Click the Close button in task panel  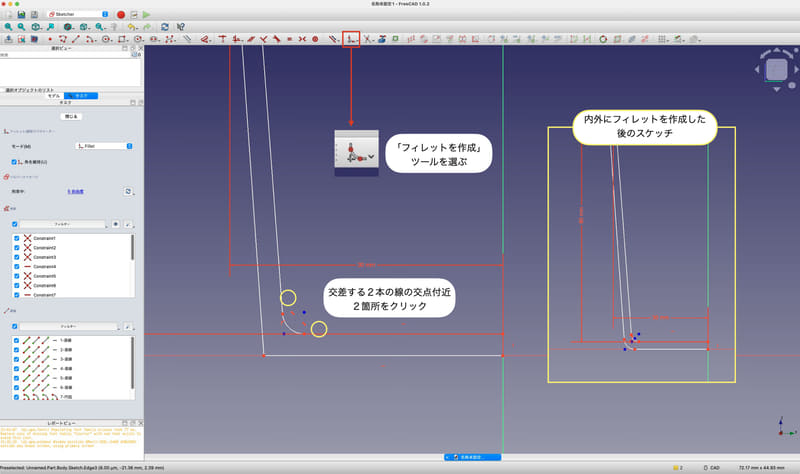pyautogui.click(x=71, y=116)
